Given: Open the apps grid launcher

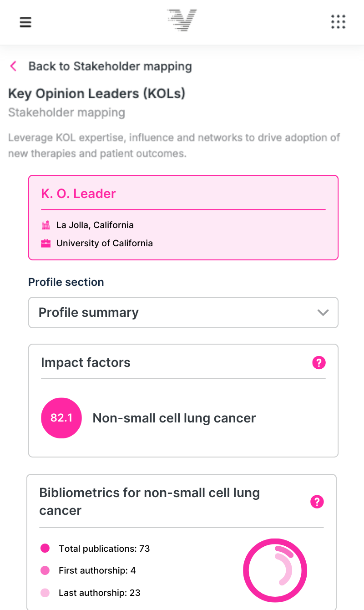Looking at the screenshot, I should pos(338,22).
